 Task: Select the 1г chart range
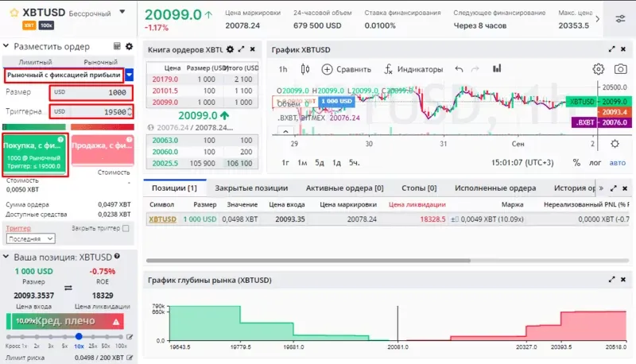pos(285,163)
